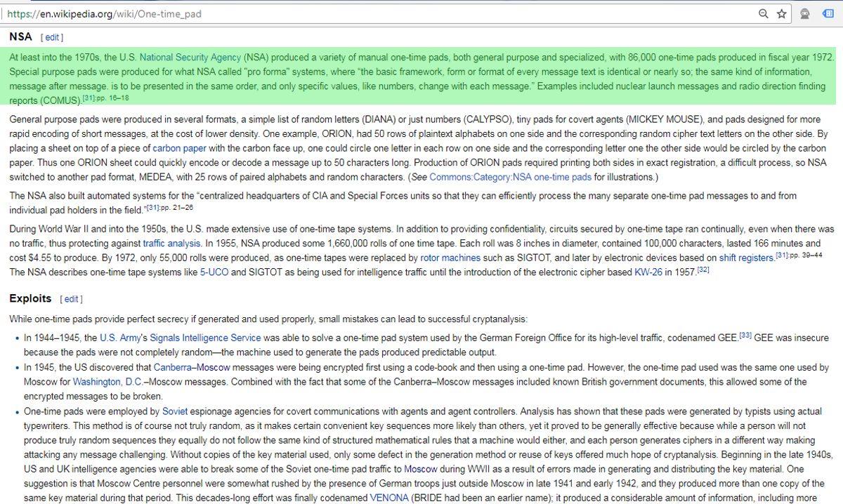
Task: Follow the carbon paper link
Action: click(x=181, y=148)
